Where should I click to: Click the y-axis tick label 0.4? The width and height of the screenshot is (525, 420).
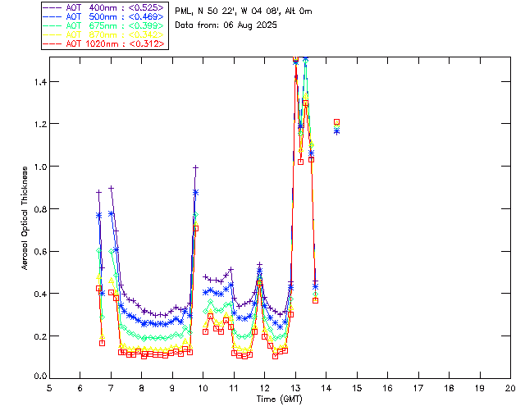click(40, 294)
